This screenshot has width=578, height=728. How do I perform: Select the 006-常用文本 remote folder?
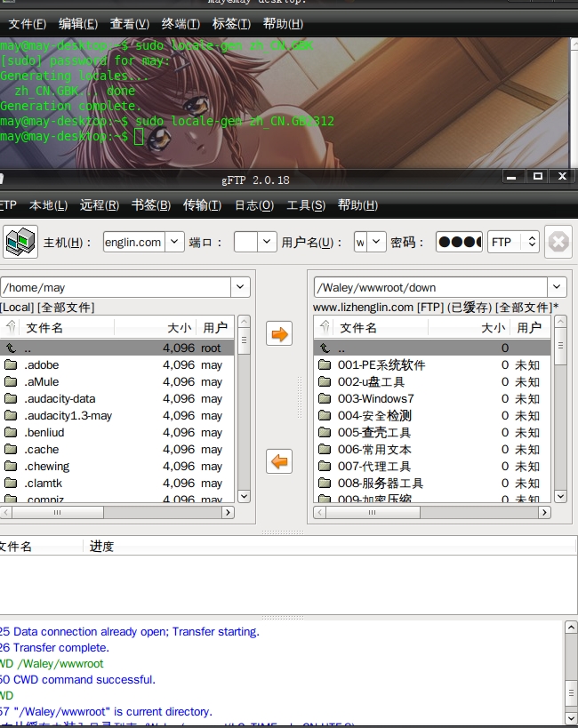coord(432,450)
